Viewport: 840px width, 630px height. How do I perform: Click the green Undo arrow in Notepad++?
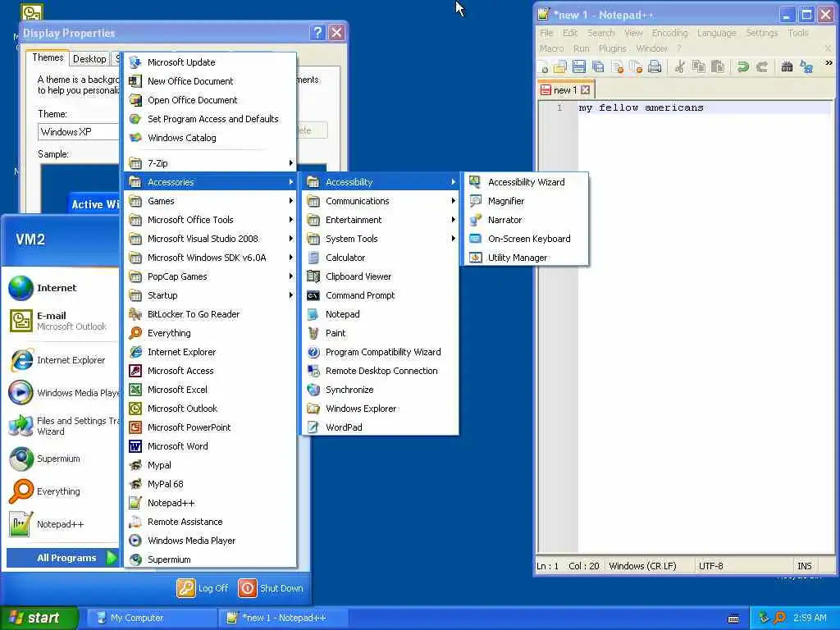pos(742,67)
